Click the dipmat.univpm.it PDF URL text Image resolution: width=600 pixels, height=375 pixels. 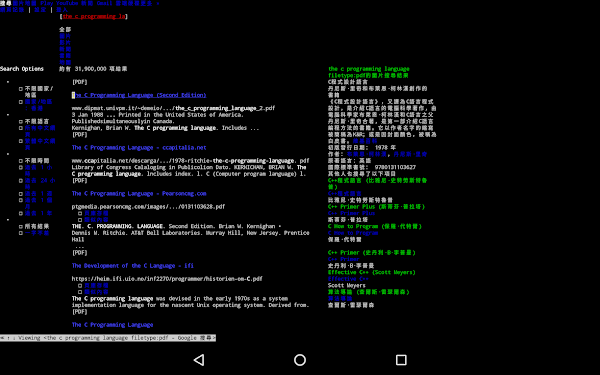(x=173, y=108)
